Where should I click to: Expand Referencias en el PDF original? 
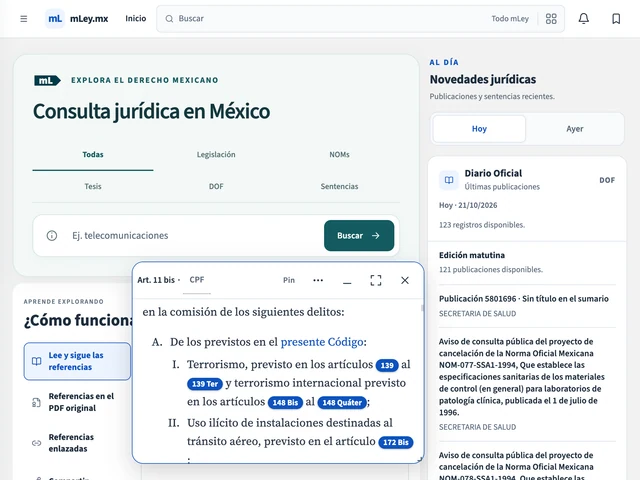pos(77,402)
